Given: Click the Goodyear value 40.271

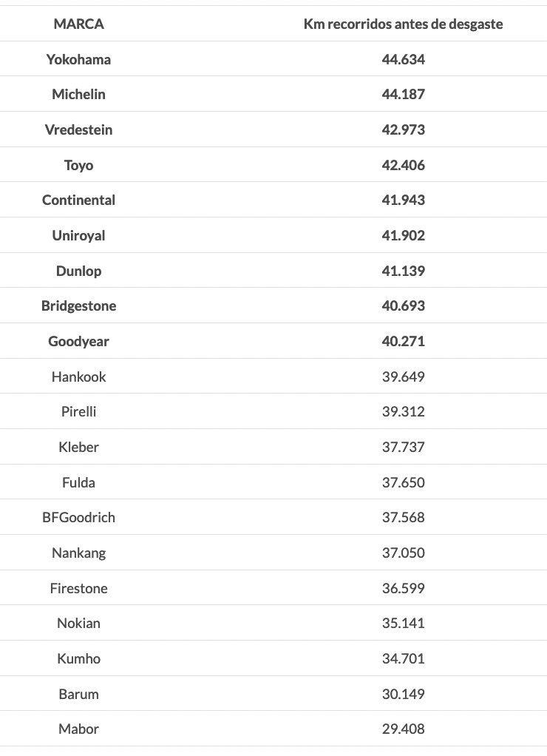Looking at the screenshot, I should [x=403, y=341].
